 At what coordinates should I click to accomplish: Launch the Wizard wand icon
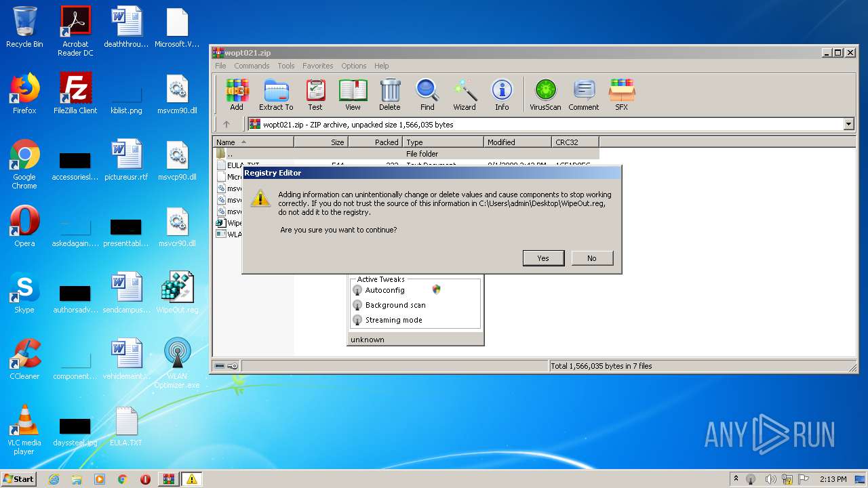click(x=465, y=95)
